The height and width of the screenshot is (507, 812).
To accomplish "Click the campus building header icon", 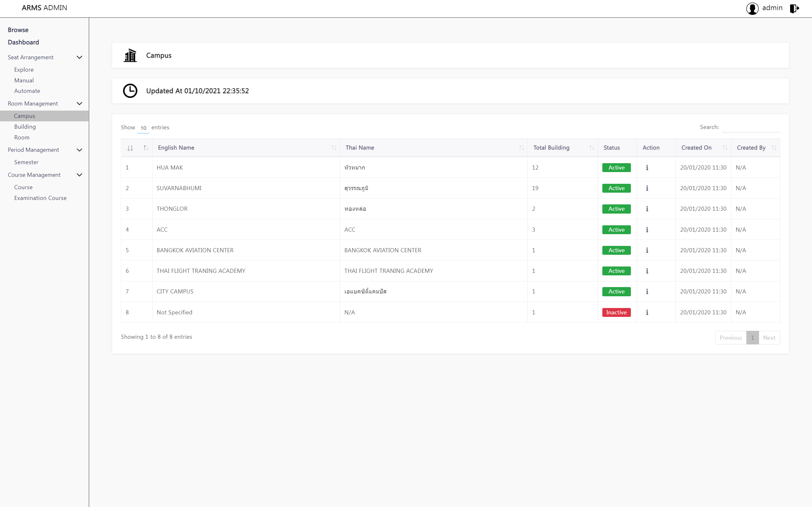I will pyautogui.click(x=130, y=55).
